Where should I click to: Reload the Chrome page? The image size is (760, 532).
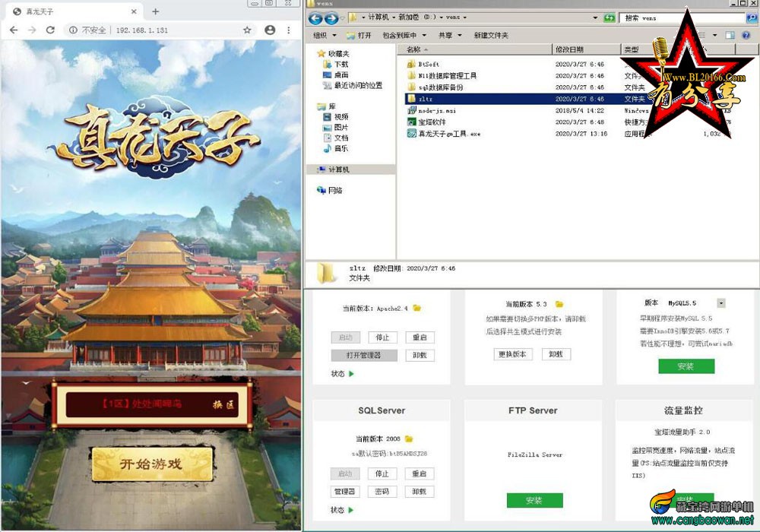[x=50, y=30]
